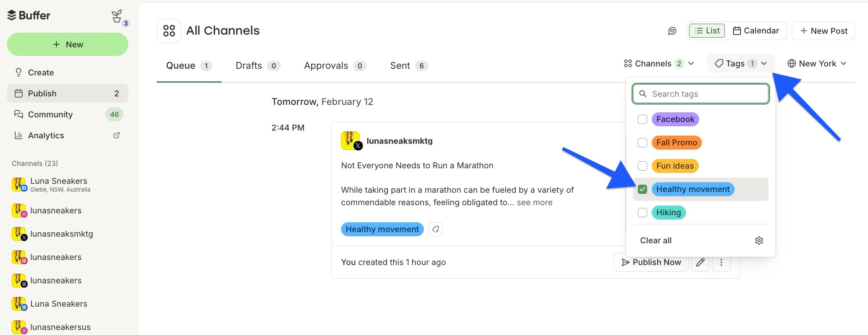Open Publish in the sidebar

coord(68,93)
